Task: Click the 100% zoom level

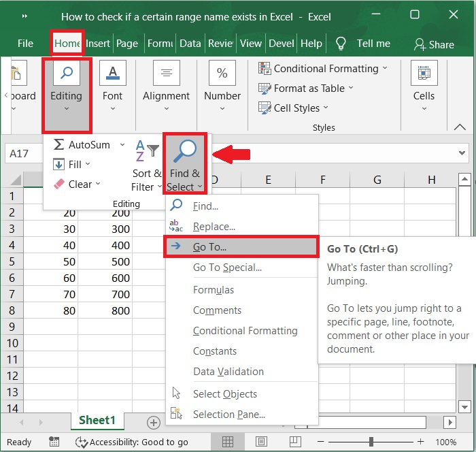Action: point(445,442)
